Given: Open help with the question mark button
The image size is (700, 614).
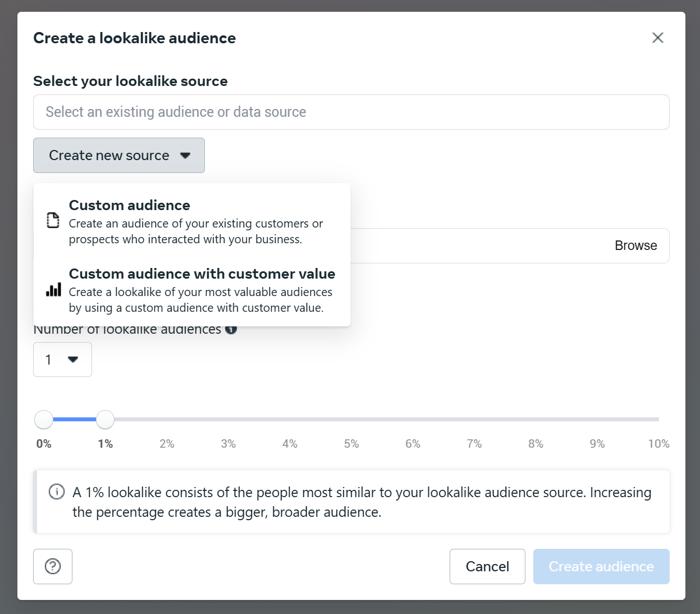Looking at the screenshot, I should [x=53, y=566].
